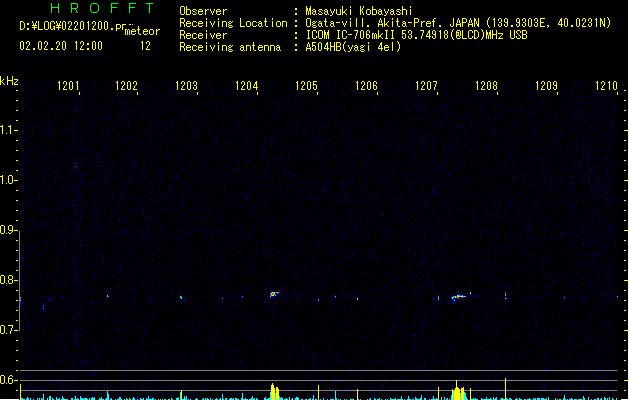Click observer name Masayuki Kobayashi
Viewport: 629px width, 400px height.
(359, 11)
